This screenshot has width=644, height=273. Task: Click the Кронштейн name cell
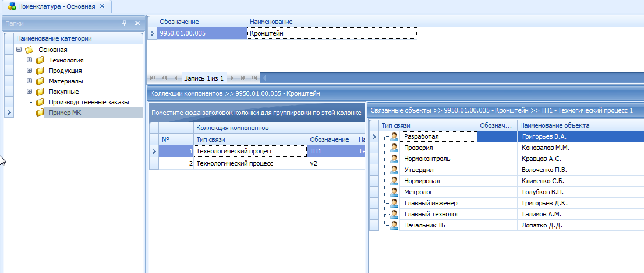pos(332,33)
